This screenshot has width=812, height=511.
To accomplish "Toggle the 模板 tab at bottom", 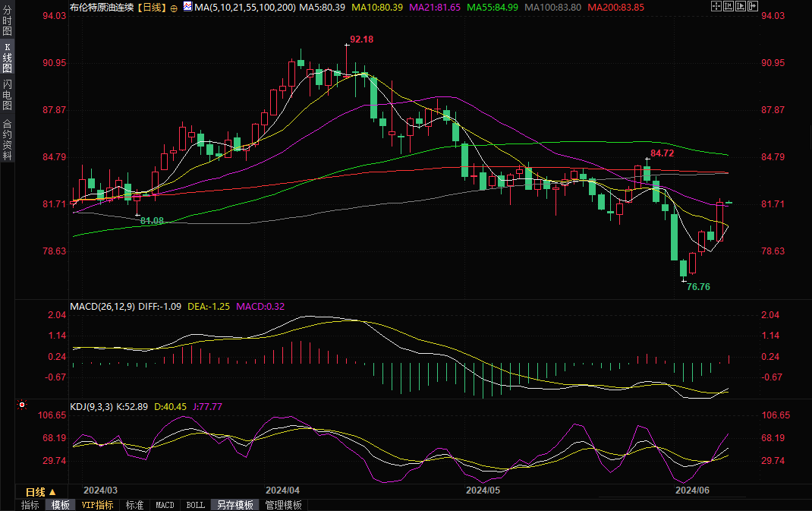I will pos(60,505).
